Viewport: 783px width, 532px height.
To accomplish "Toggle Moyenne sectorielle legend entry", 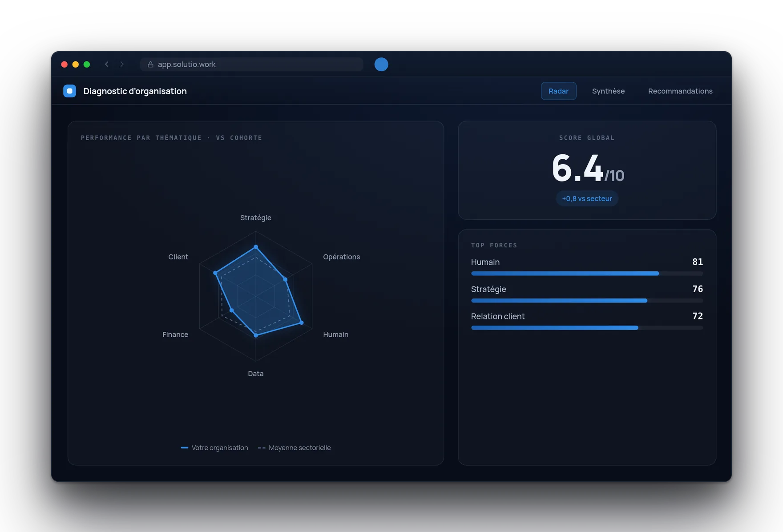I will (294, 447).
